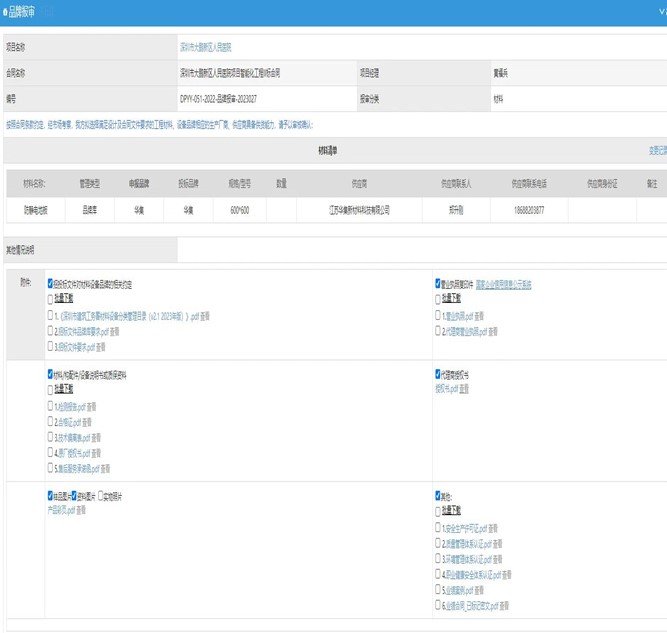The height and width of the screenshot is (633, 667).
Task: Open the 1.营业执照.pdf file link
Action: [457, 316]
